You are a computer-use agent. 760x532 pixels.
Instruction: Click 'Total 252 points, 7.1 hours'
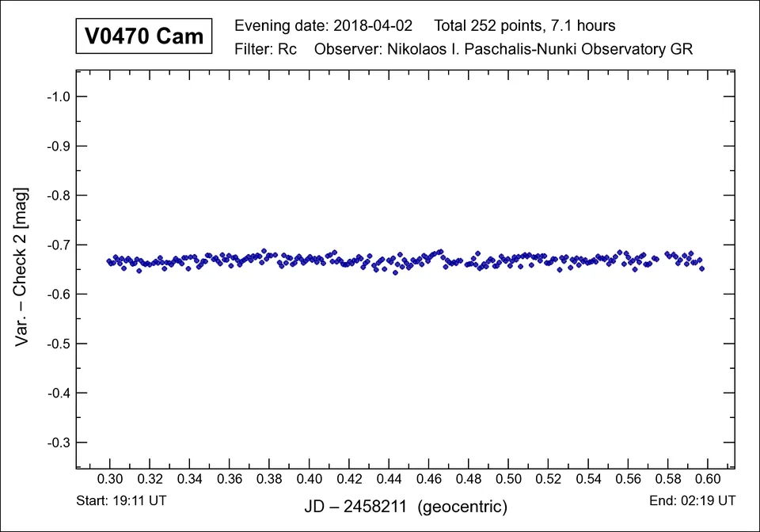coord(524,25)
